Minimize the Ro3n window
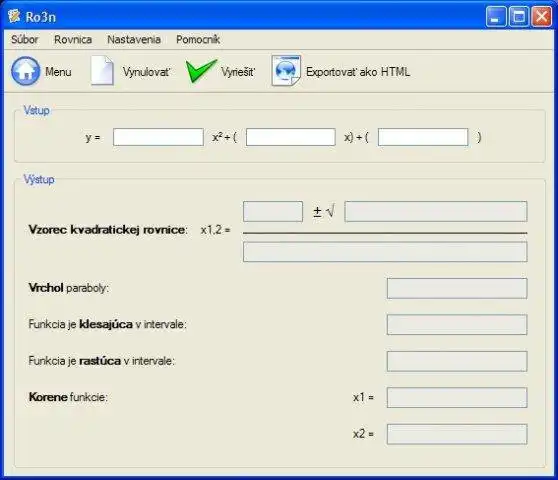This screenshot has height=480, width=558. [x=495, y=17]
